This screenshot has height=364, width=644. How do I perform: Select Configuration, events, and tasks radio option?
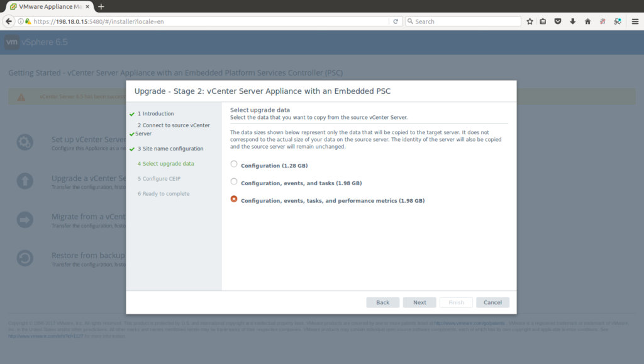(x=234, y=181)
